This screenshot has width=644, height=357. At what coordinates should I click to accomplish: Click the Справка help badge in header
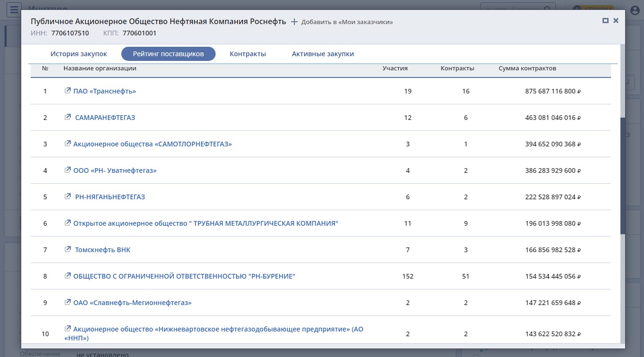coord(594,9)
